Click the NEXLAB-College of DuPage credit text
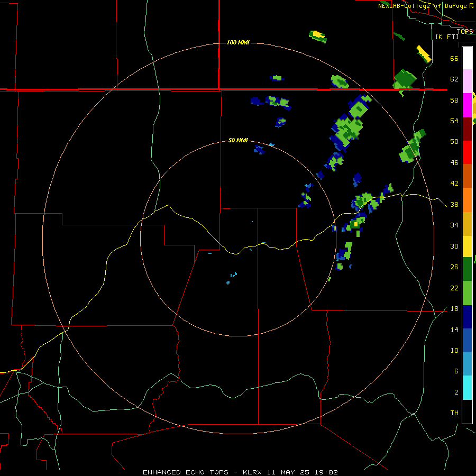The width and height of the screenshot is (476, 476). [x=426, y=6]
